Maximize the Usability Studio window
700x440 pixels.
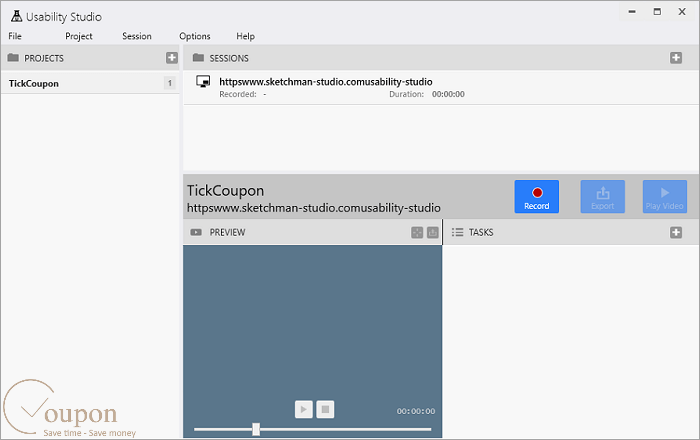pos(657,12)
